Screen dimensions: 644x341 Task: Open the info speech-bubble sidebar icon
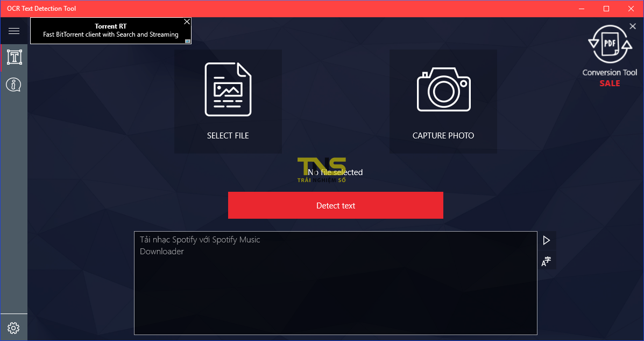point(14,85)
